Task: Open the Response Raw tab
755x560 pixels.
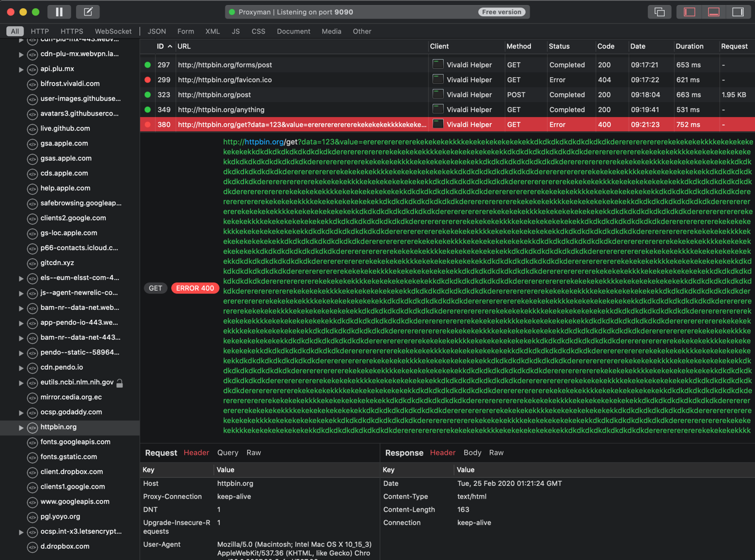Action: tap(496, 452)
